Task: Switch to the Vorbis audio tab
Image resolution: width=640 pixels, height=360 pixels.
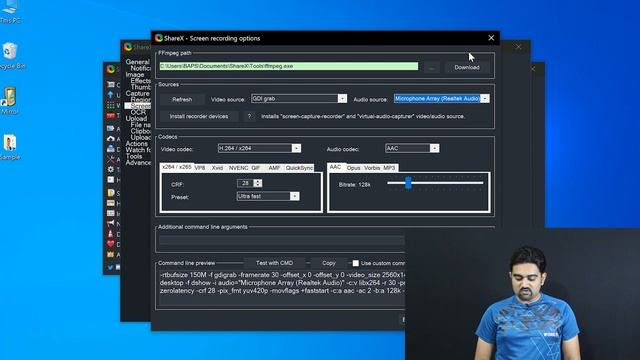Action: (372, 168)
